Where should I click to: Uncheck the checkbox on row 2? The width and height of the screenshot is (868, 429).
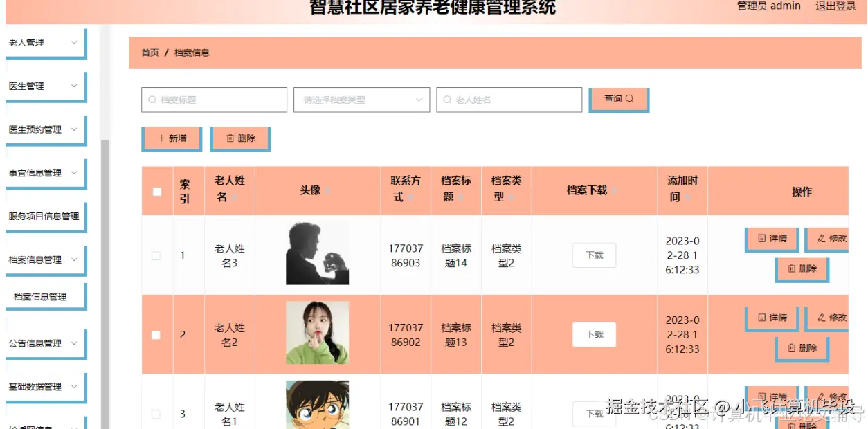157,334
